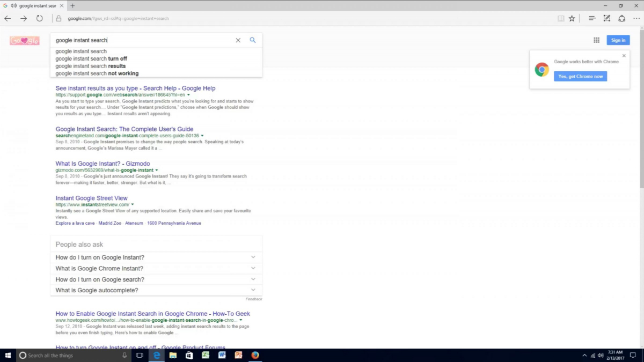Viewport: 644px width, 362px height.
Task: Open 'What Is Google Instant? - Gizmodo' result
Action: click(103, 164)
